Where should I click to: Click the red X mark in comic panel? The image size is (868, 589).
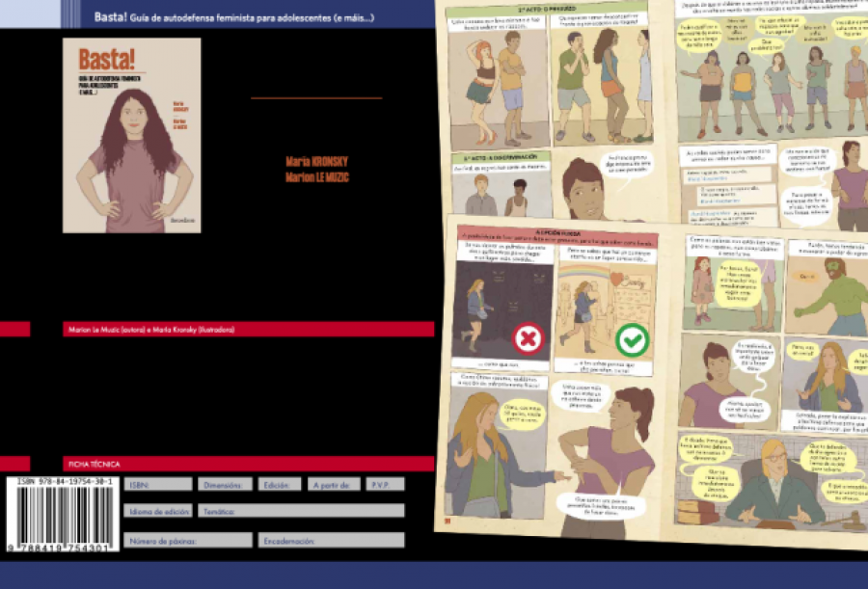529,338
